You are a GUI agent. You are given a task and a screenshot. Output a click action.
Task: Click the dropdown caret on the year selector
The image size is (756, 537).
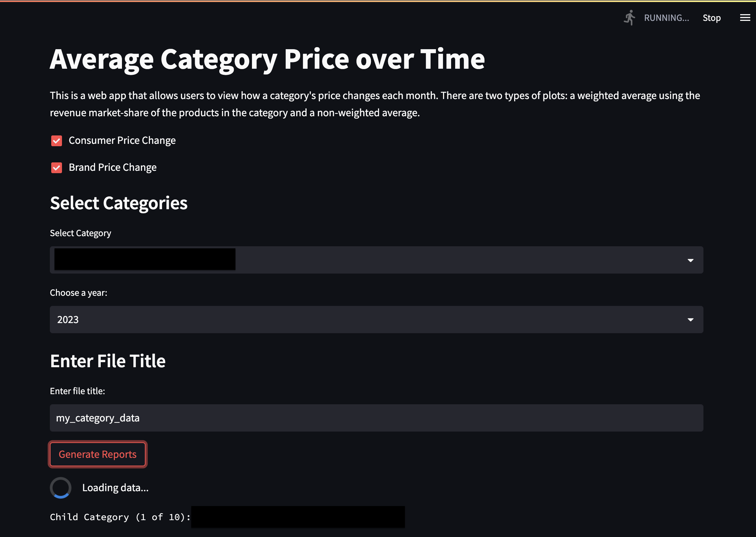pyautogui.click(x=691, y=319)
